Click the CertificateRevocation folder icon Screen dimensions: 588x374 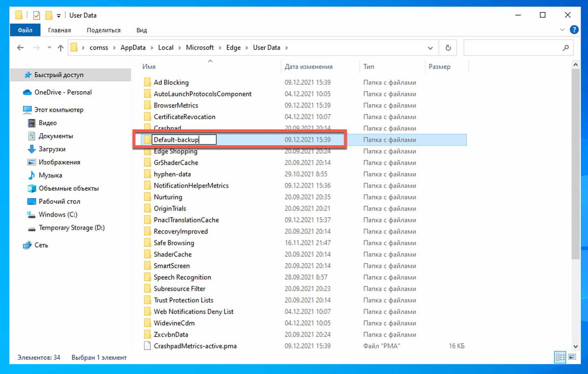pos(147,117)
